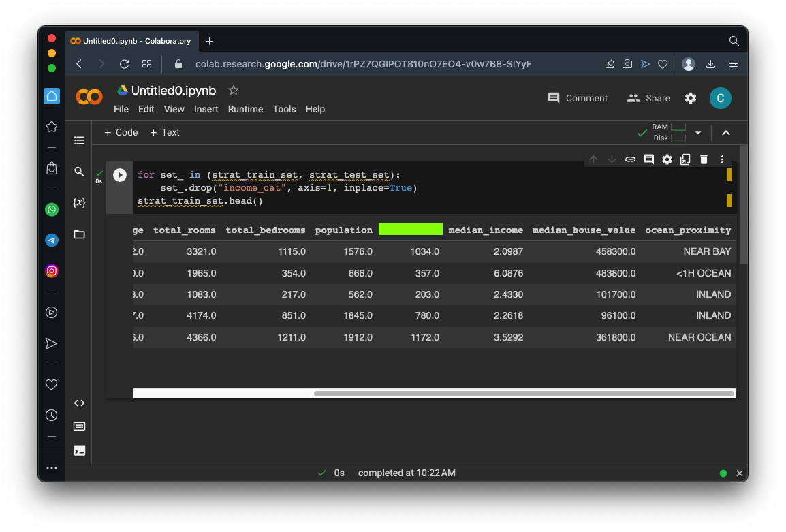786x532 pixels.
Task: Delete the cell using trash icon
Action: coord(704,159)
